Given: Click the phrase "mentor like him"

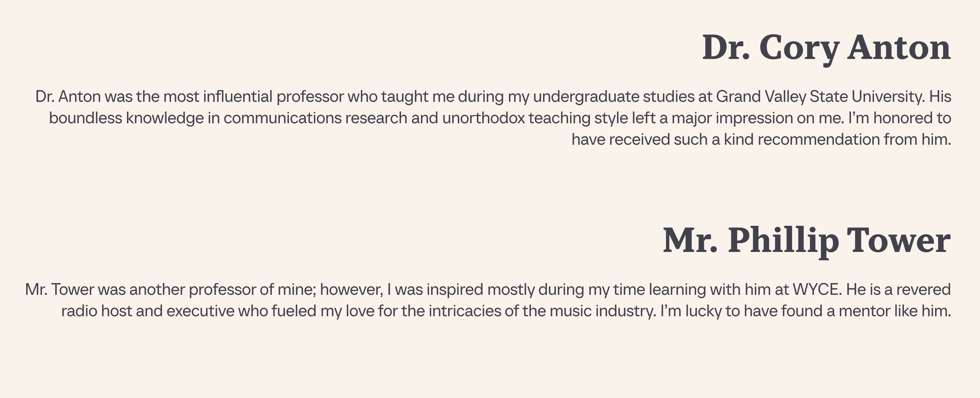Looking at the screenshot, I should pyautogui.click(x=895, y=311).
